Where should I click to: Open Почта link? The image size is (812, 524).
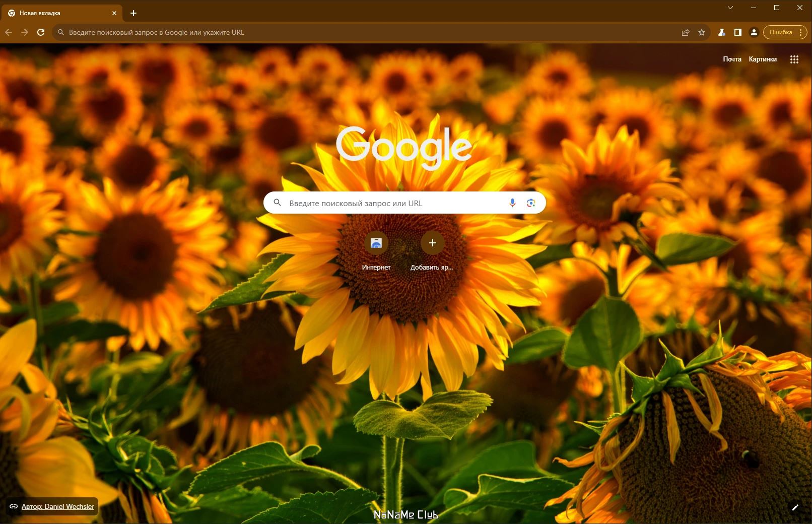(731, 59)
